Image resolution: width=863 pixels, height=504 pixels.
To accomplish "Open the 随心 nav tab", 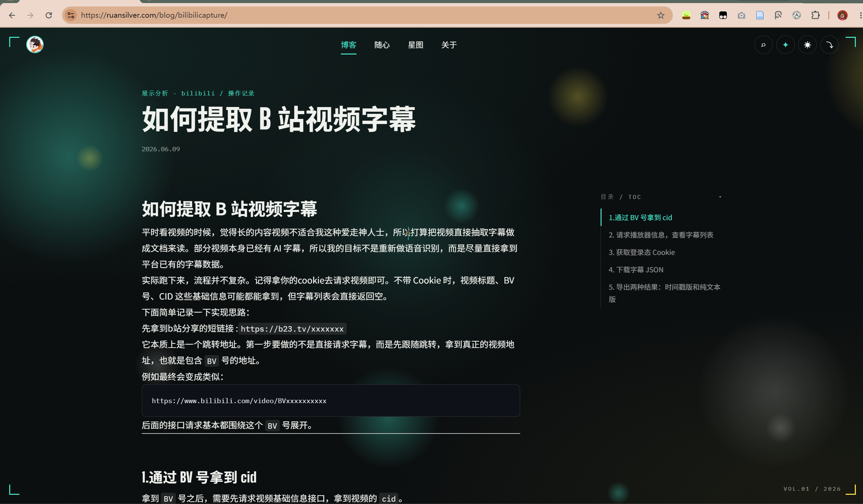I will click(382, 45).
